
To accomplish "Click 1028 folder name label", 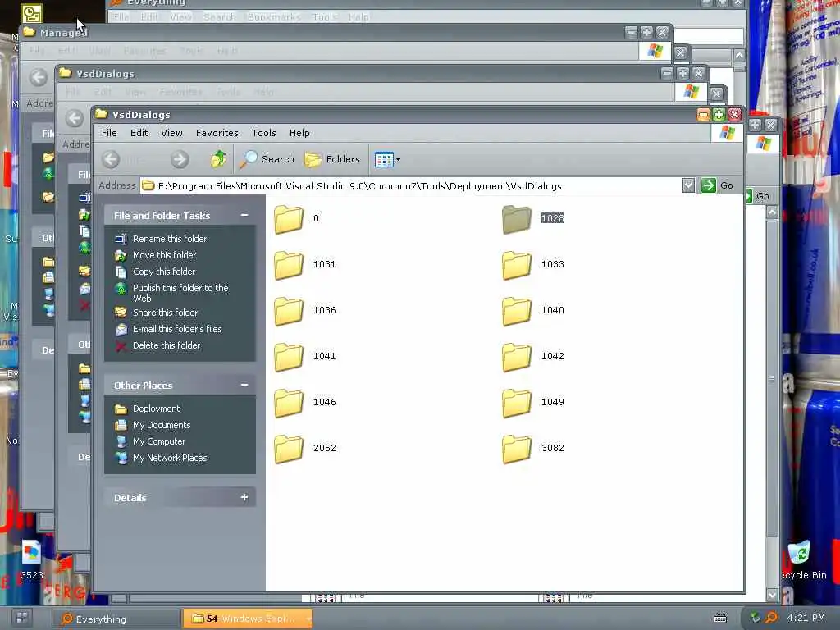I will (552, 218).
